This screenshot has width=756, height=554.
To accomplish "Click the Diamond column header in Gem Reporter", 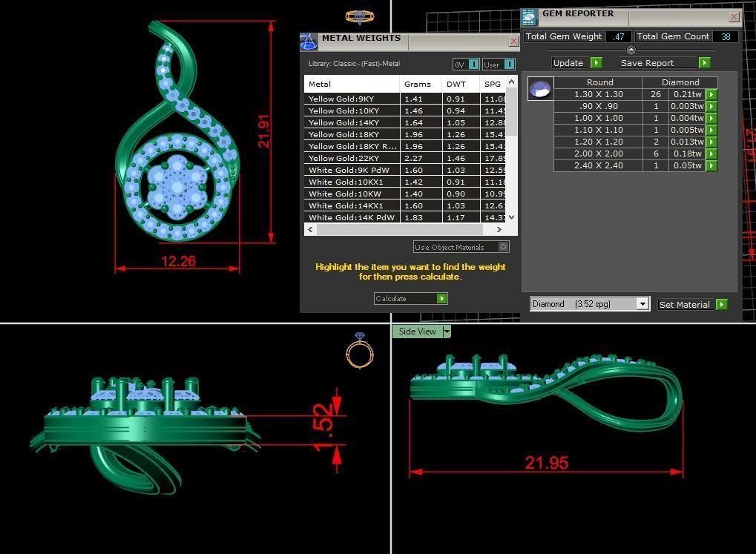I will pos(680,82).
